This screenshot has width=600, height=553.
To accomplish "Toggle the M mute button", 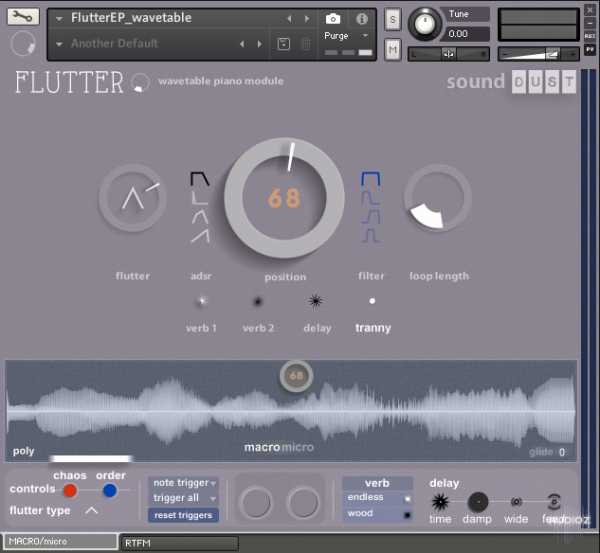I will coord(393,49).
